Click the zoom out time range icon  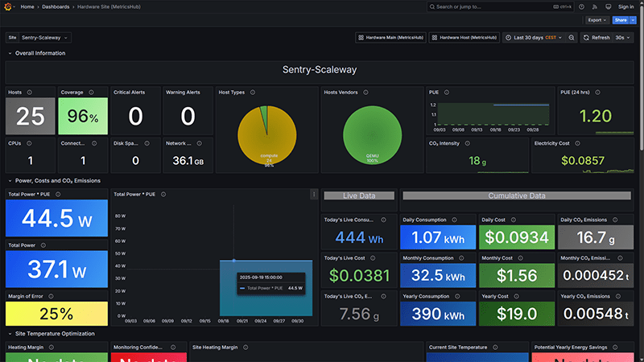(572, 37)
